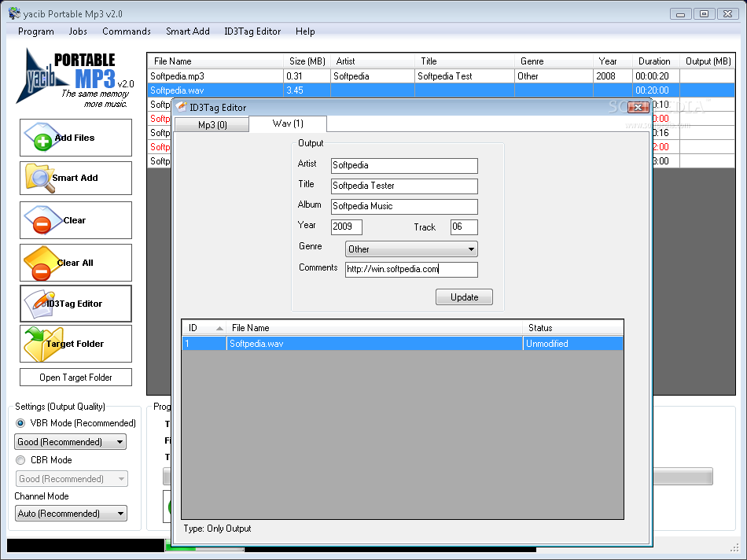Viewport: 747px width, 560px height.
Task: Switch to the Mp3 (0) tab
Action: 212,125
